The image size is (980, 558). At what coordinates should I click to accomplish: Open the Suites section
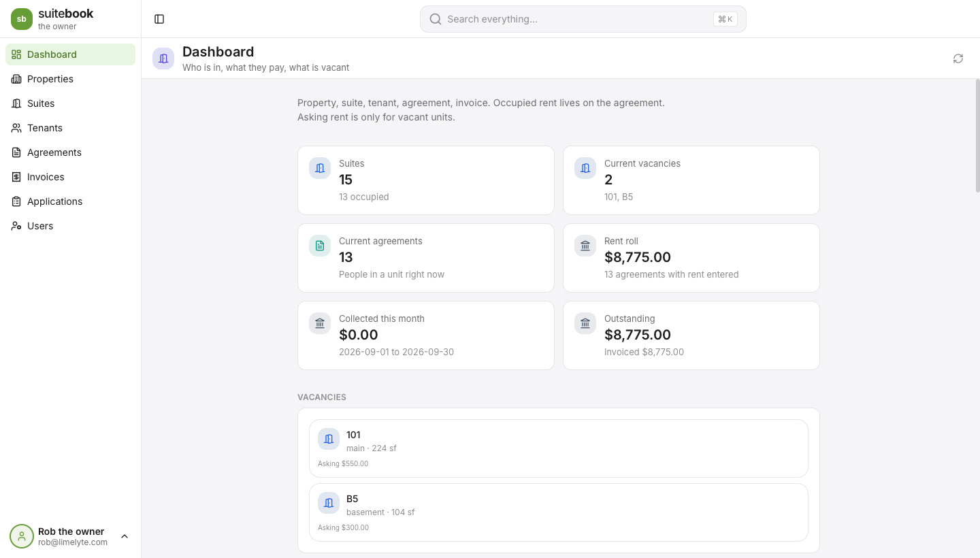[x=71, y=103]
